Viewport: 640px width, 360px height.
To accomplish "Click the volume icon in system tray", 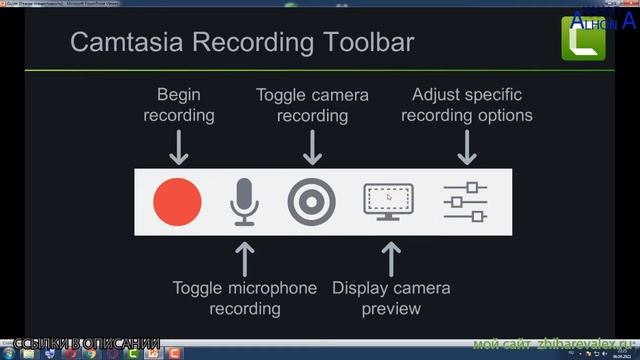I will (x=604, y=354).
